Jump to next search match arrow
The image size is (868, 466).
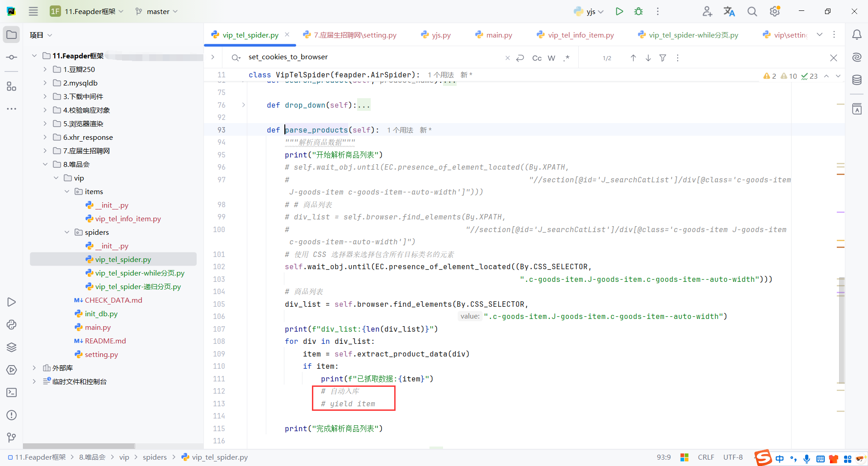pyautogui.click(x=648, y=58)
